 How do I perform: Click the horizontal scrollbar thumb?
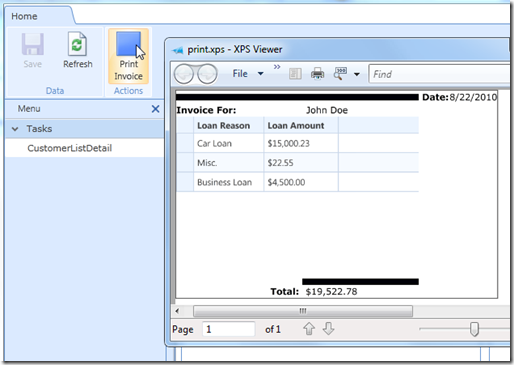pyautogui.click(x=303, y=311)
